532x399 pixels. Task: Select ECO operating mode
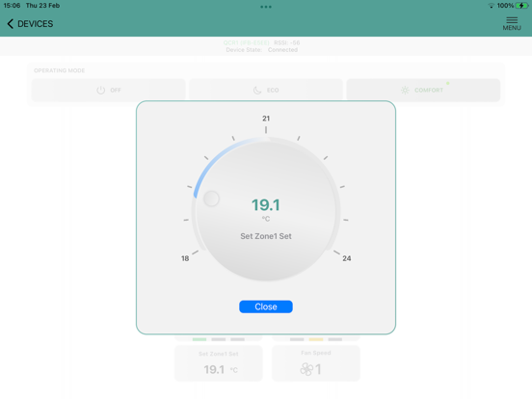(266, 91)
